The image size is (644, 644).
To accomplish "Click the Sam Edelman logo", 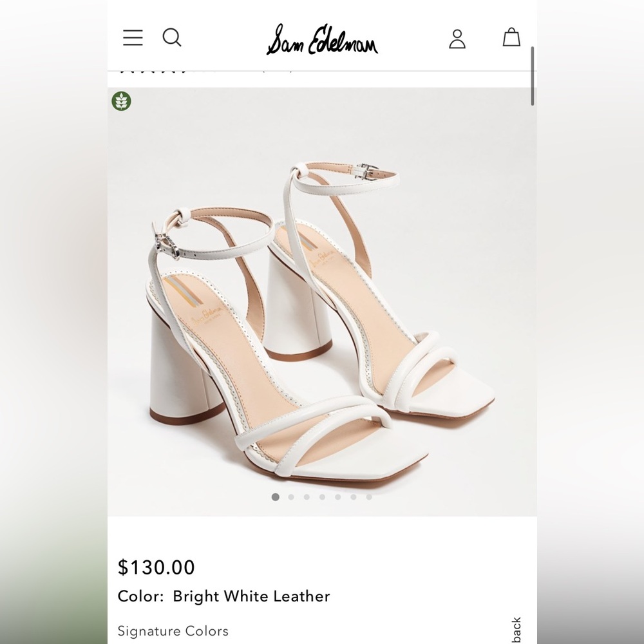I will [x=322, y=41].
